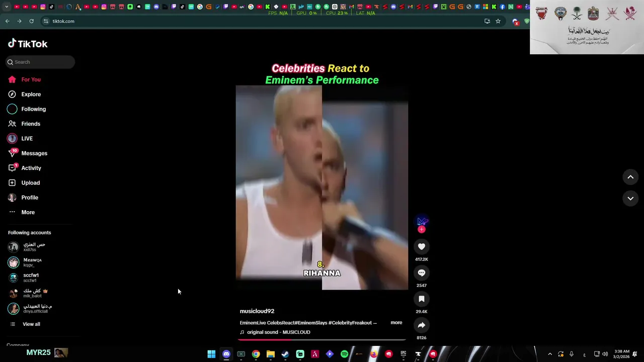Open the musicloud92 username link
The image size is (644, 362).
click(x=257, y=311)
